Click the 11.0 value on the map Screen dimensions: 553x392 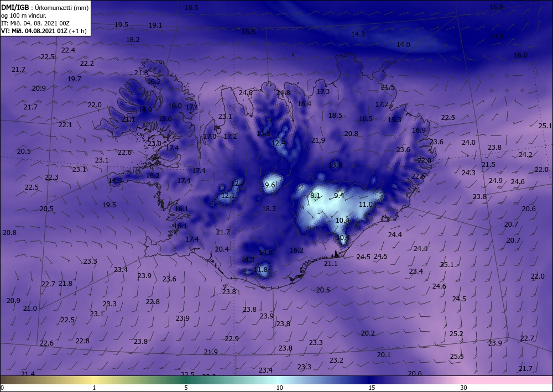[366, 205]
